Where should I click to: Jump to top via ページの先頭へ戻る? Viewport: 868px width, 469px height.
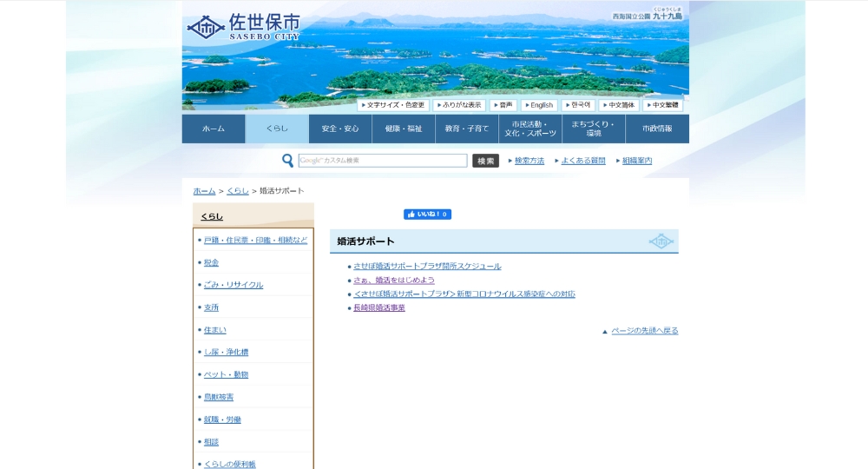(x=644, y=331)
